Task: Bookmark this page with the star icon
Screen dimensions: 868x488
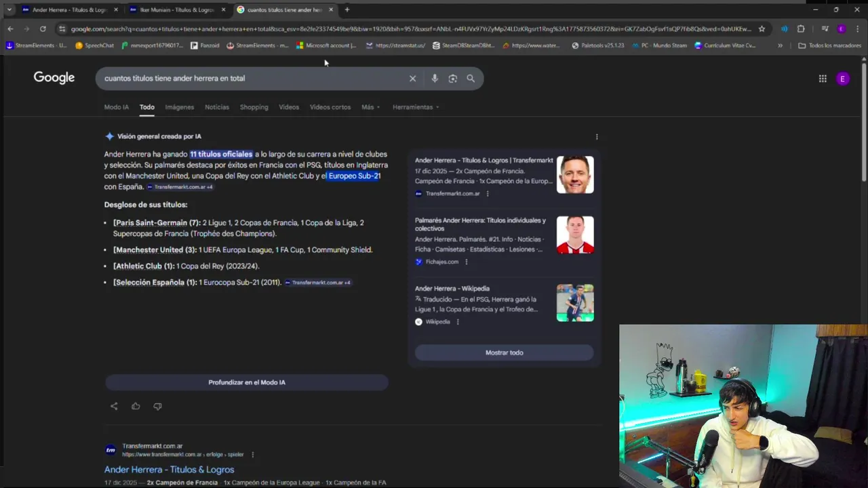Action: click(x=762, y=28)
